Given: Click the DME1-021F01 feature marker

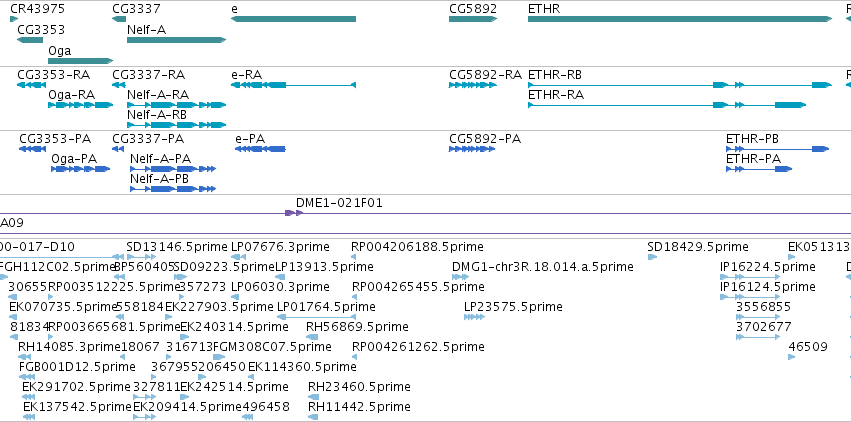Looking at the screenshot, I should pos(294,213).
